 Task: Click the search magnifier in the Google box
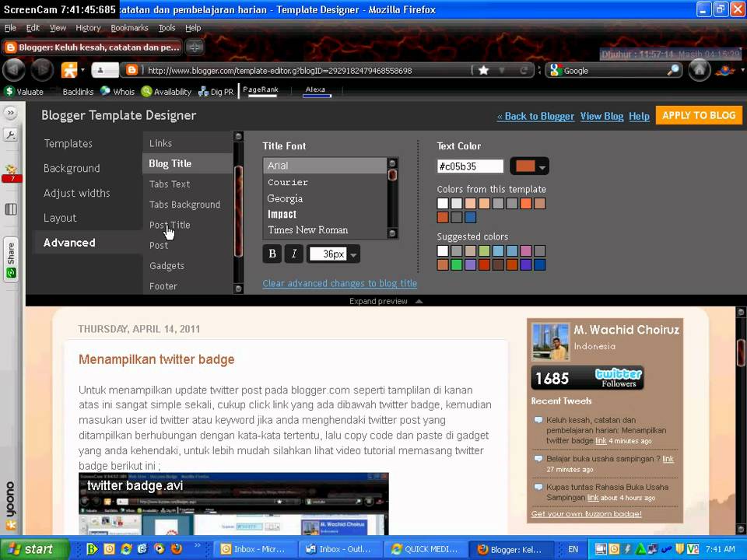(672, 71)
